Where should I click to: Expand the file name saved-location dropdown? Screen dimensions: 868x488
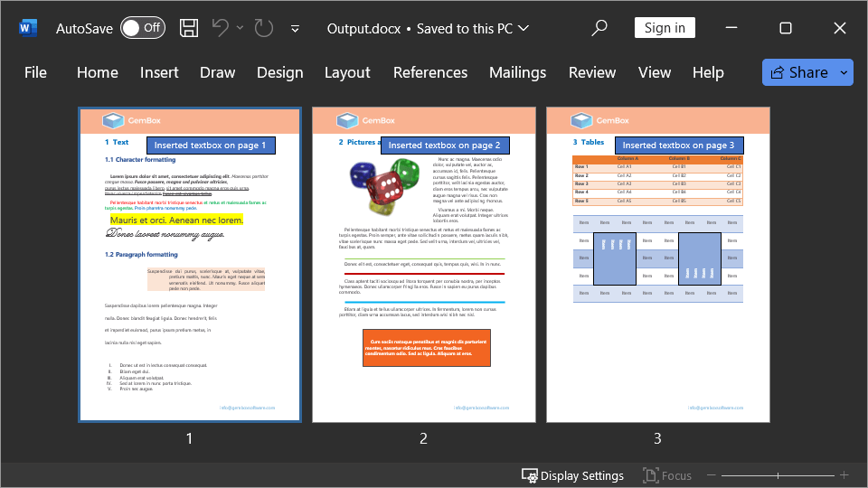pyautogui.click(x=524, y=28)
